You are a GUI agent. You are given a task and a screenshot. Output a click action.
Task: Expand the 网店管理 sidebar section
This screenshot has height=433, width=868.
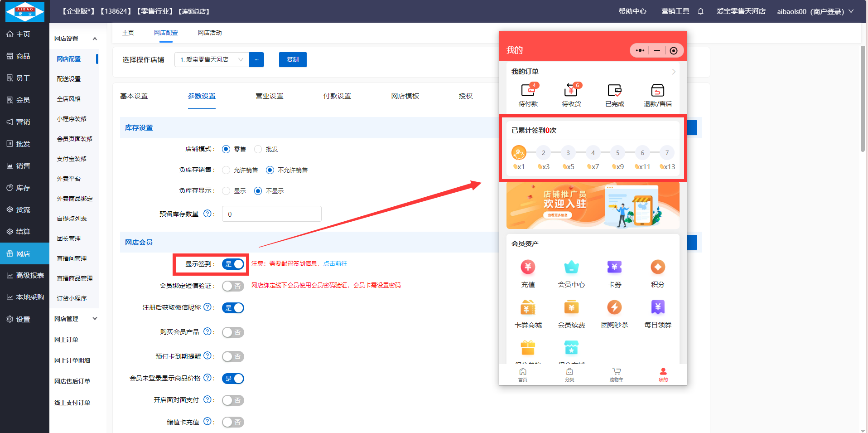click(x=95, y=319)
